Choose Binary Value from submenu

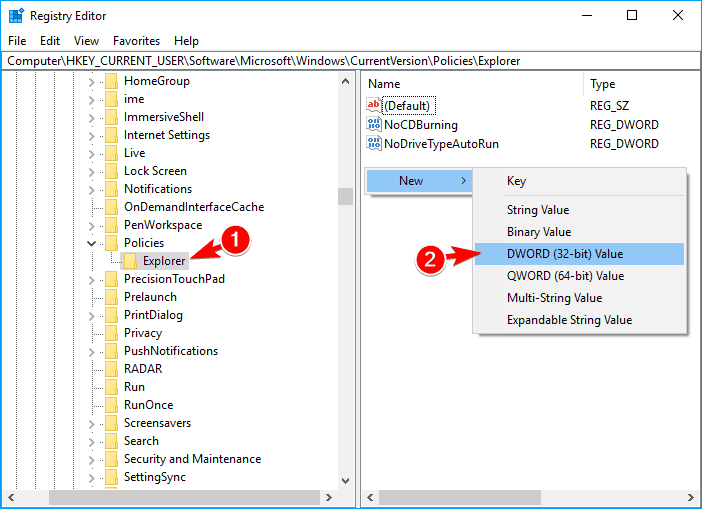coord(579,232)
